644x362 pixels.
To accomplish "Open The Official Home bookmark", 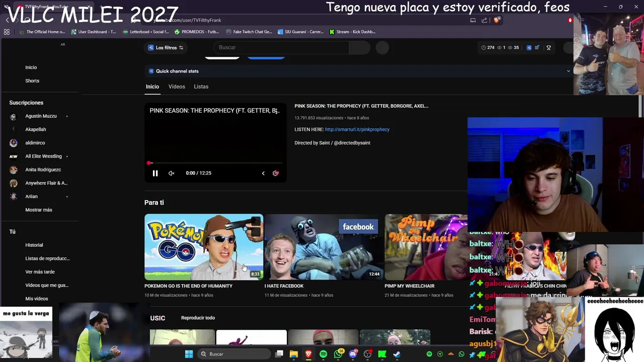I will (x=42, y=32).
